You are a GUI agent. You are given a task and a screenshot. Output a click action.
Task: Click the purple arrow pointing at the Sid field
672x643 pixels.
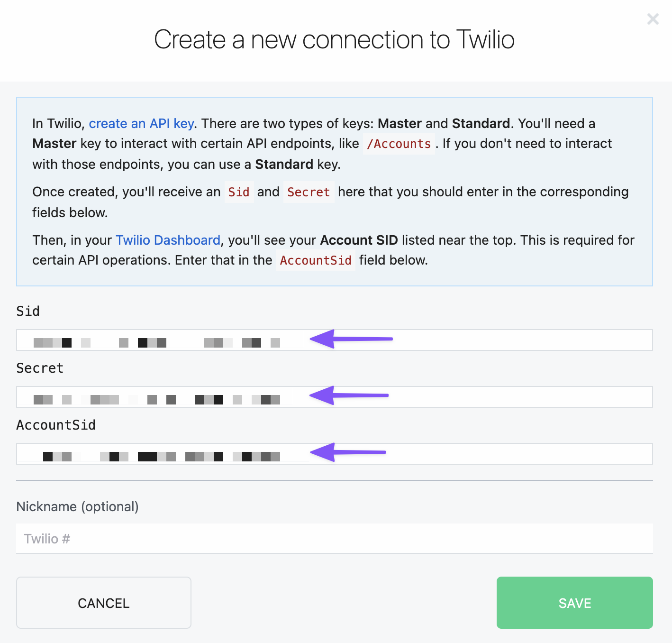[351, 339]
